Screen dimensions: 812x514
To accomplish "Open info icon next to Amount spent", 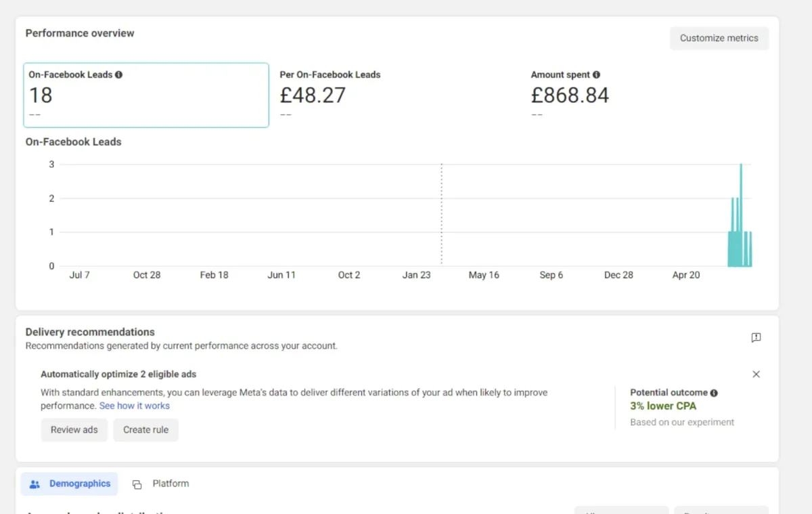I will pyautogui.click(x=596, y=74).
